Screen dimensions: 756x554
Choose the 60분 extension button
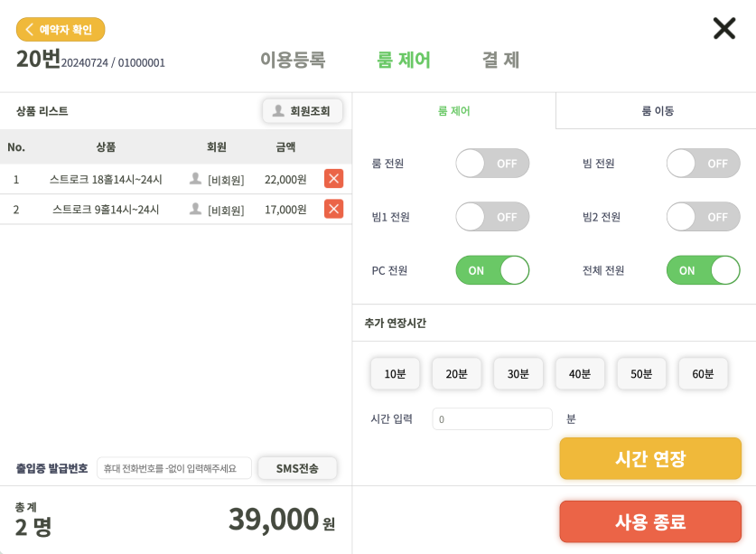703,373
